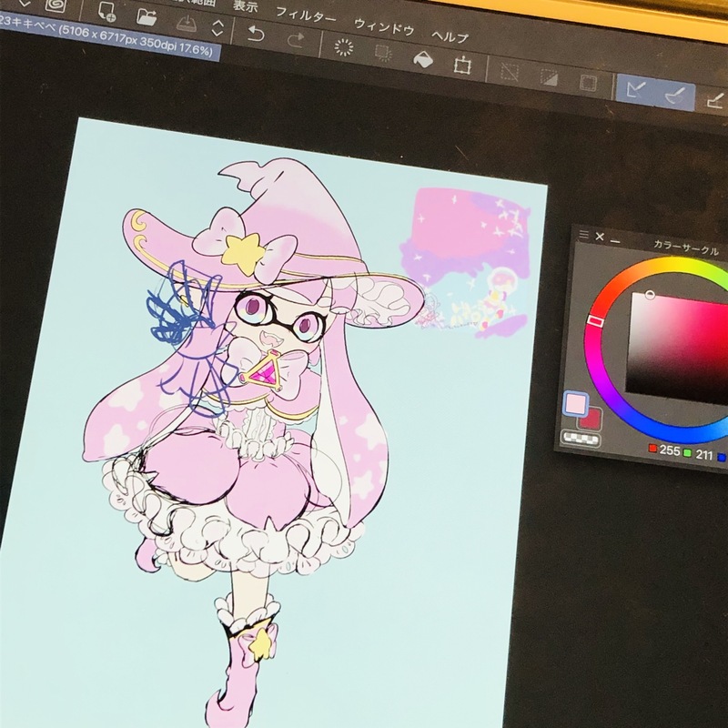The width and height of the screenshot is (728, 728).
Task: Click the Deselect icon
Action: coord(510,73)
